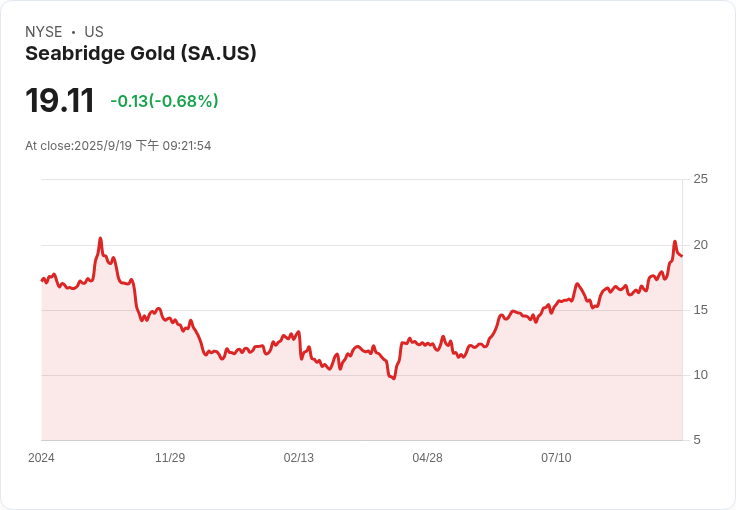
Task: Click the chart's lowest point below 10
Action: [394, 378]
